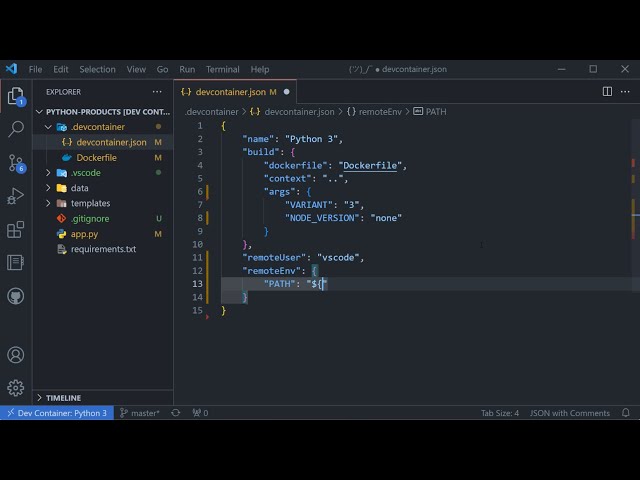Close the unsaved devcontainer.json tab dot
The width and height of the screenshot is (640, 480).
pyautogui.click(x=287, y=92)
